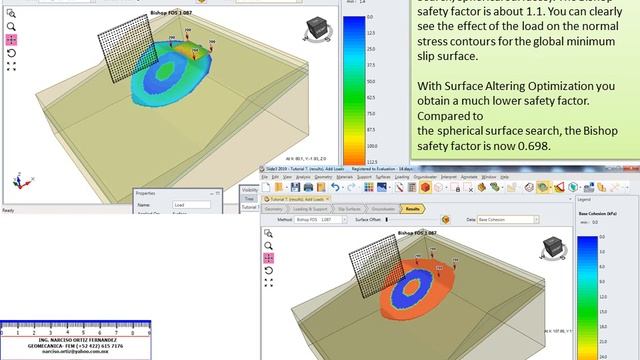The image size is (640, 360).
Task: Select the Tree tab in Visibility panel
Action: [249, 199]
